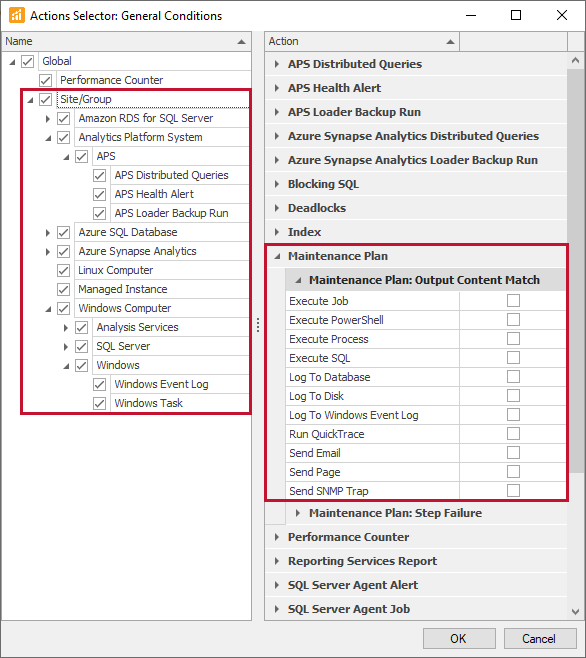
Task: Toggle the APS Health Alert checkbox
Action: [99, 194]
